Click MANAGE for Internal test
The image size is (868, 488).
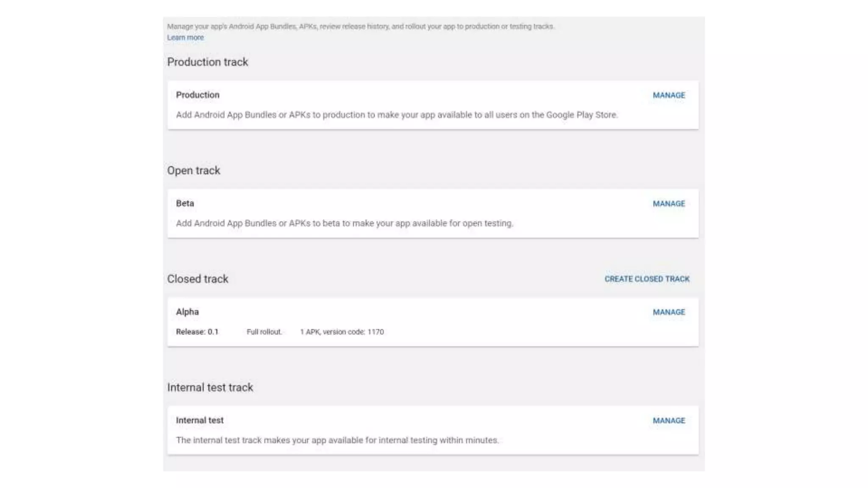point(669,421)
